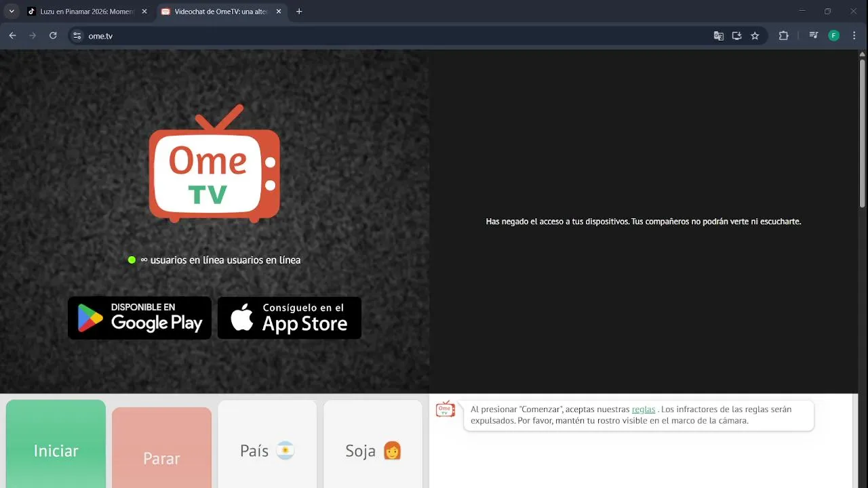The width and height of the screenshot is (868, 488).
Task: Open the Soja gender selector
Action: pyautogui.click(x=373, y=444)
